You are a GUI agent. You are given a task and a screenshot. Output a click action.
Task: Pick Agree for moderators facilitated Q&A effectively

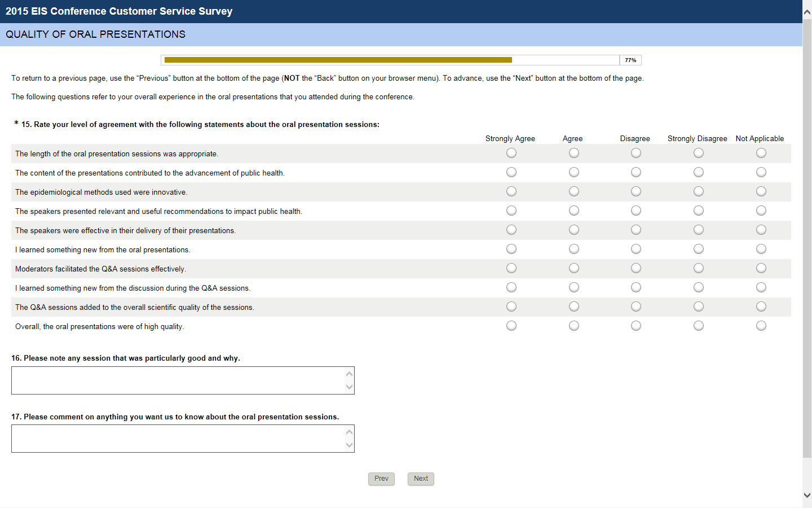574,268
